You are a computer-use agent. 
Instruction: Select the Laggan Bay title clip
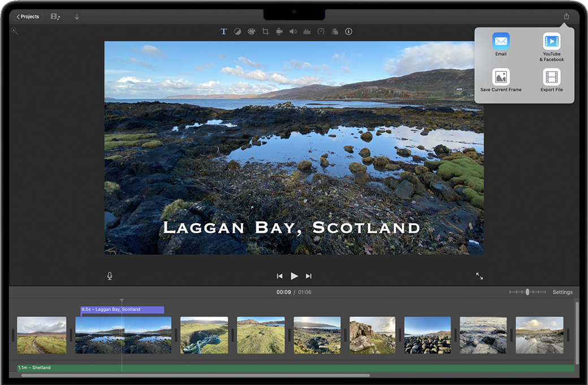[x=122, y=310]
